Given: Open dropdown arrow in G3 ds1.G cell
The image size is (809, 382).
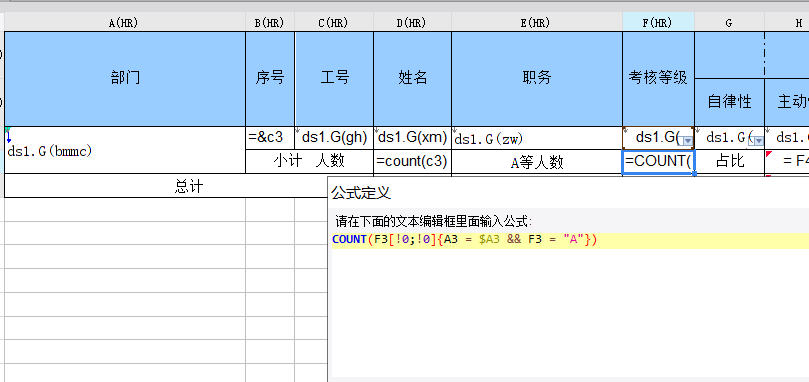Looking at the screenshot, I should 758,140.
